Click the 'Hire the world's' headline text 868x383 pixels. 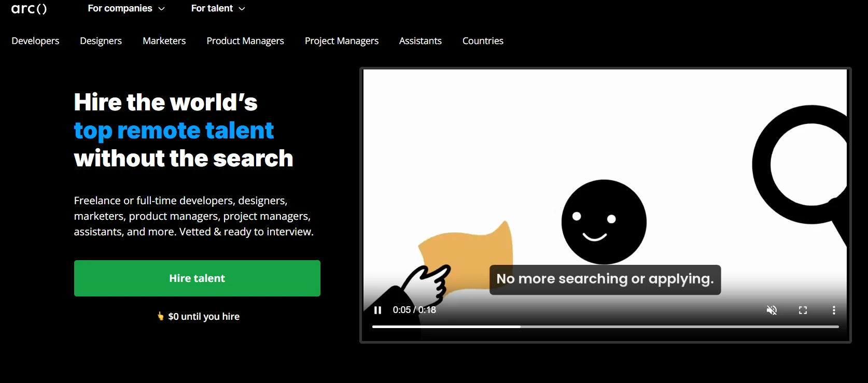coord(165,102)
